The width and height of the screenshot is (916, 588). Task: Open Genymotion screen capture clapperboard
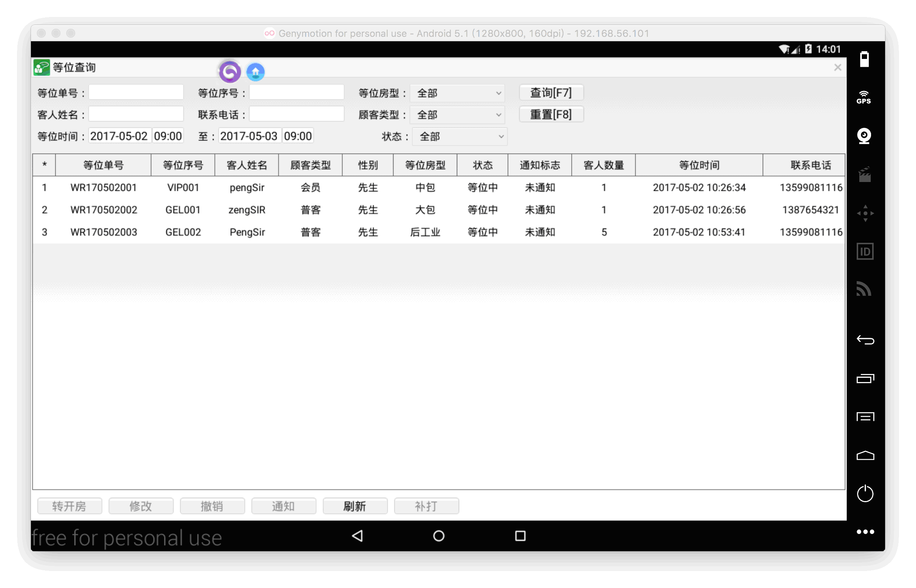pyautogui.click(x=865, y=175)
